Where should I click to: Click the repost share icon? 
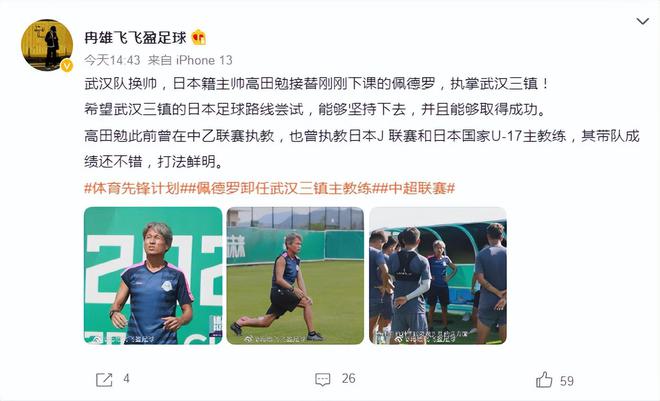104,380
